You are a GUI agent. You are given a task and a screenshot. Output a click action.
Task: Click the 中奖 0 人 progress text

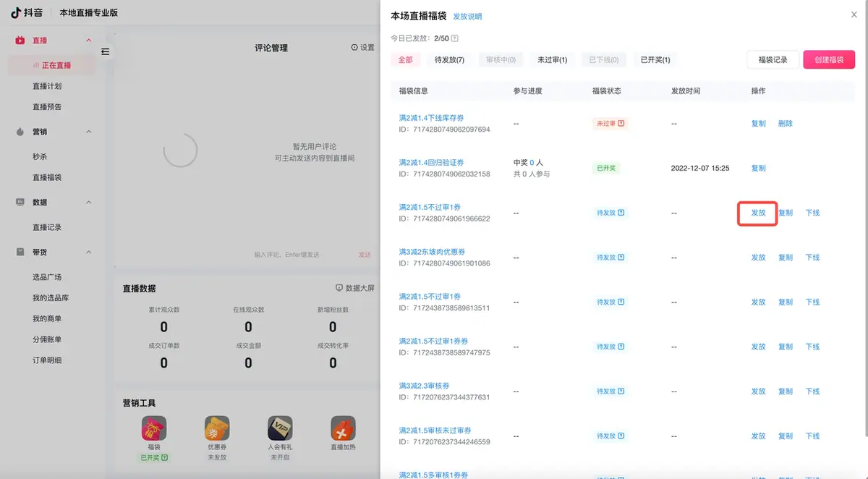tap(528, 163)
